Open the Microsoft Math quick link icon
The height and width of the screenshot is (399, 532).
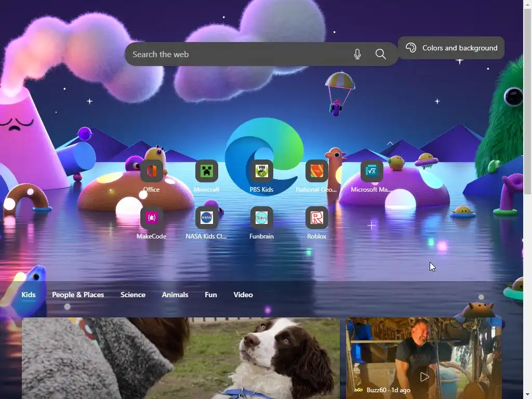371,171
